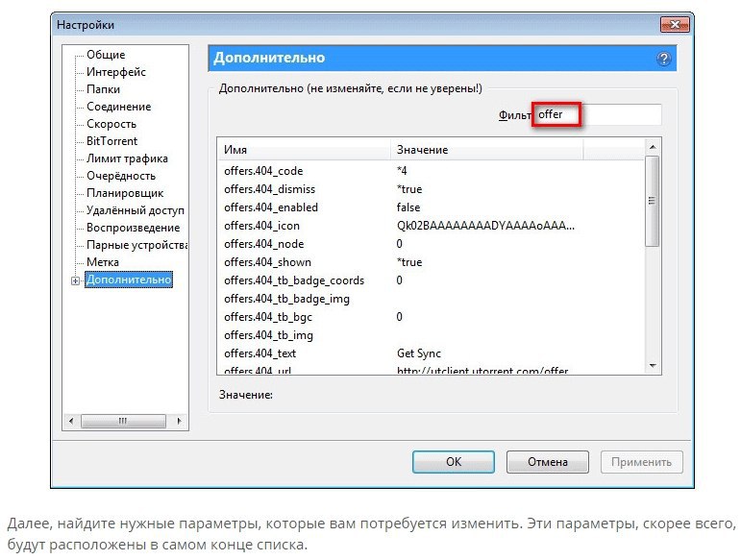Sort by the Значение column header
Screen dimensions: 741x560
(486, 150)
